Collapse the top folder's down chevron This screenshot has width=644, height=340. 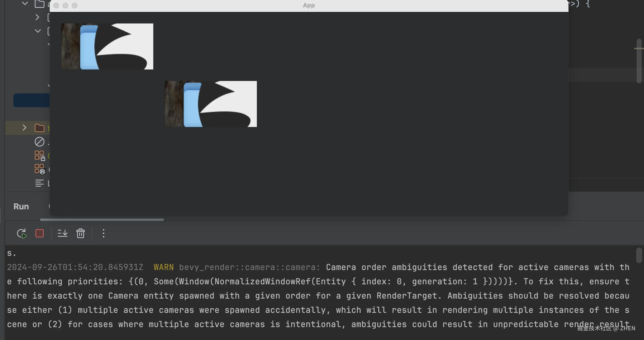pos(25,3)
